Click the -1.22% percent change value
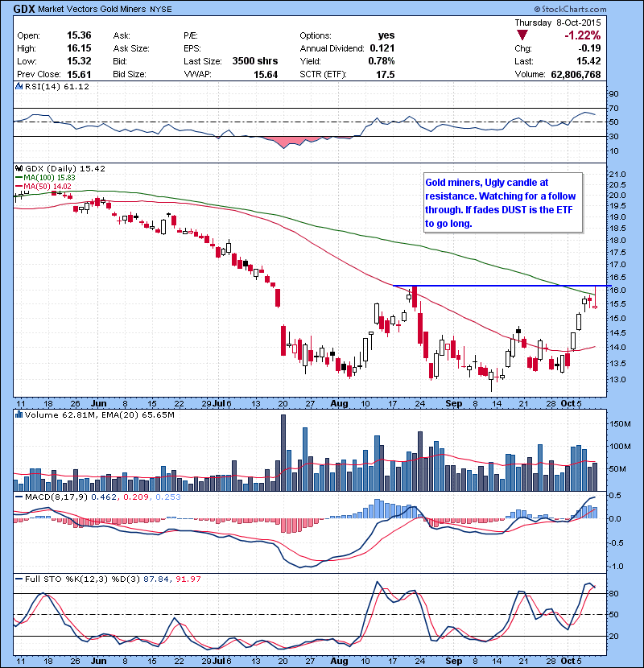Image resolution: width=644 pixels, height=668 pixels. point(582,35)
